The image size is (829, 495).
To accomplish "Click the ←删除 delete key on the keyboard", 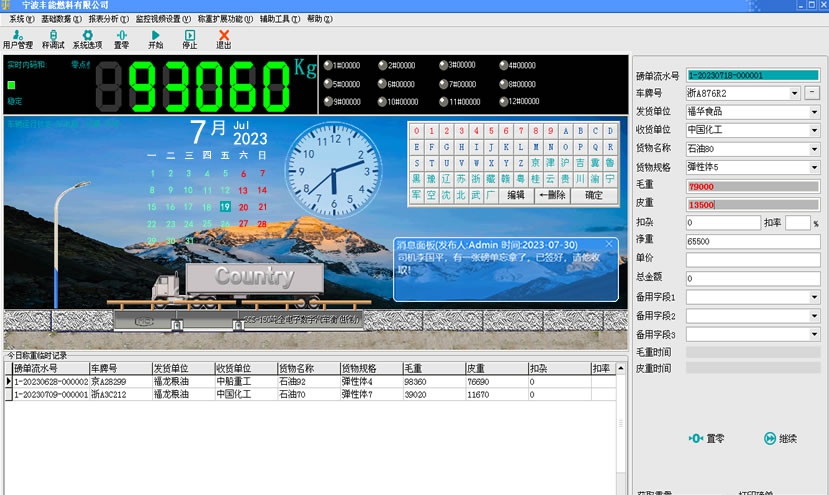I will pyautogui.click(x=552, y=195).
